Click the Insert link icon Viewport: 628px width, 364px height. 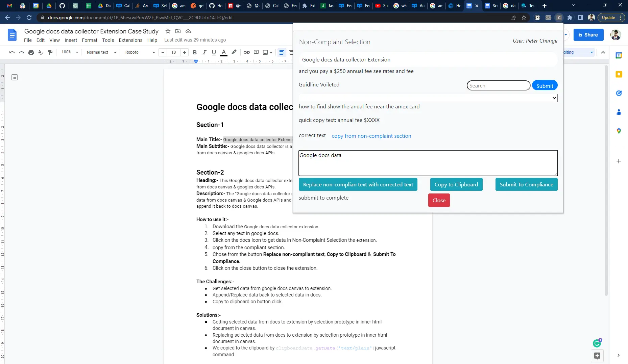[x=247, y=52]
